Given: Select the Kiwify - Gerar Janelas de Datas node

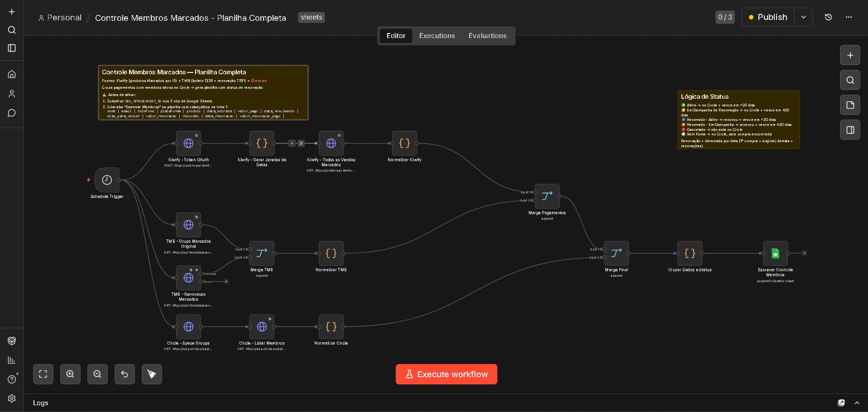Looking at the screenshot, I should [262, 144].
